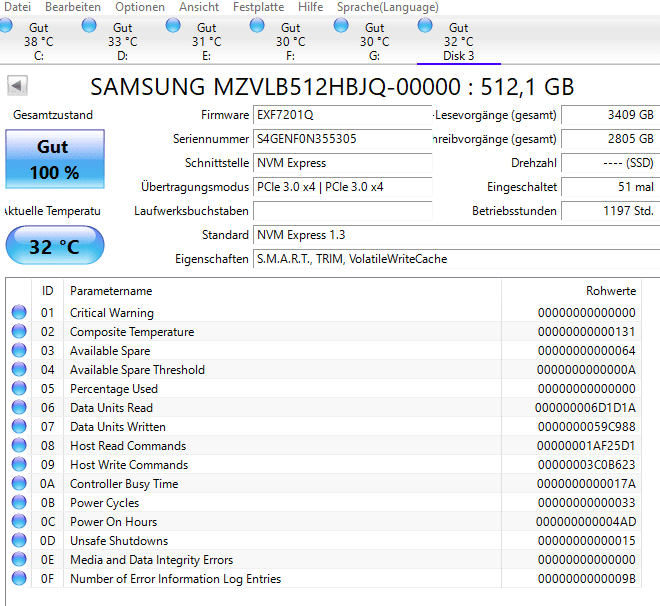Click the status orb for drive G:
Screen dimensions: 660x606
[x=341, y=25]
